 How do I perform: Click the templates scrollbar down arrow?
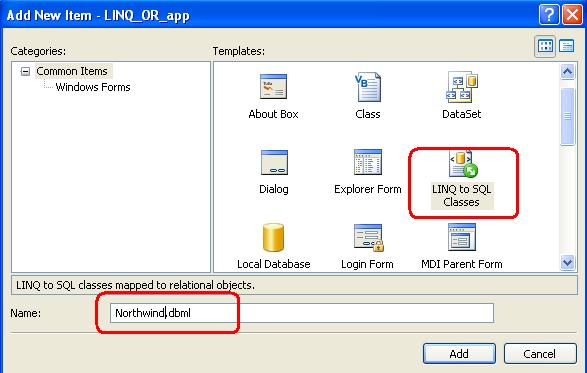click(x=568, y=262)
